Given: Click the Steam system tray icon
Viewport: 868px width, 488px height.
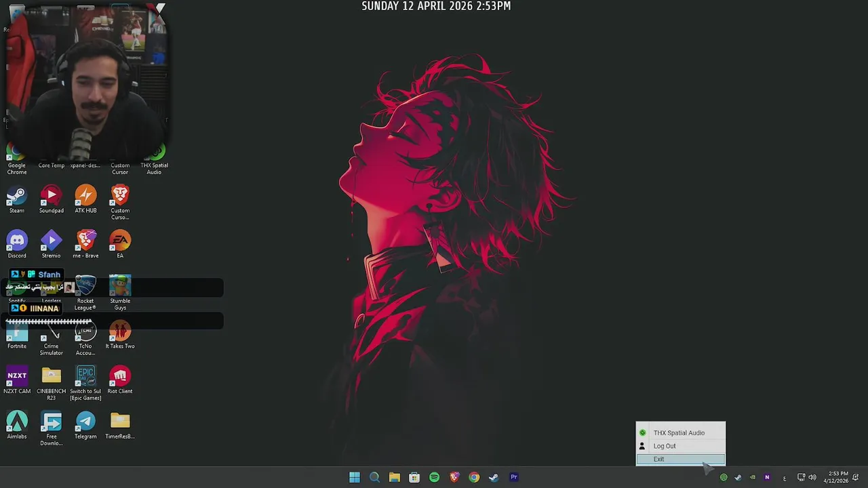Looking at the screenshot, I should 738,478.
